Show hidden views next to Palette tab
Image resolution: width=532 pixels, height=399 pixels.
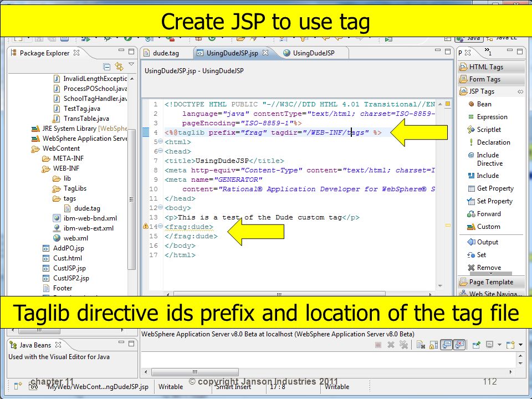(488, 52)
